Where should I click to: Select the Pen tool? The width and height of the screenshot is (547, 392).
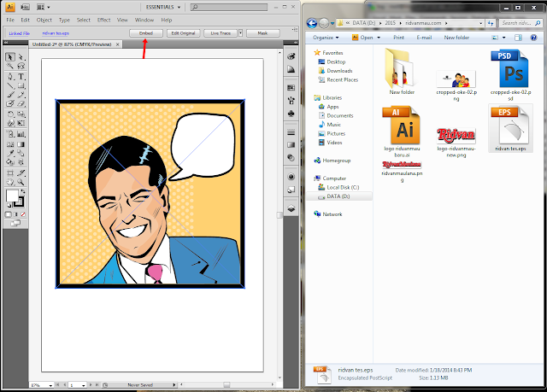10,76
